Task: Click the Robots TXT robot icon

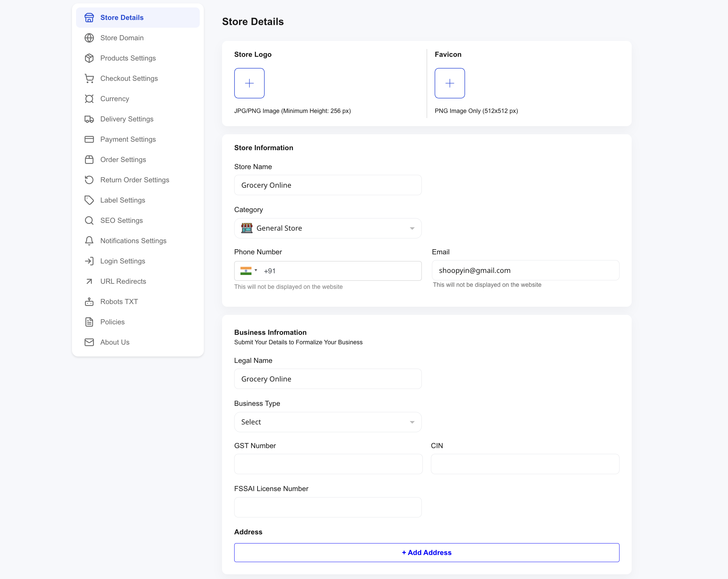Action: tap(89, 302)
